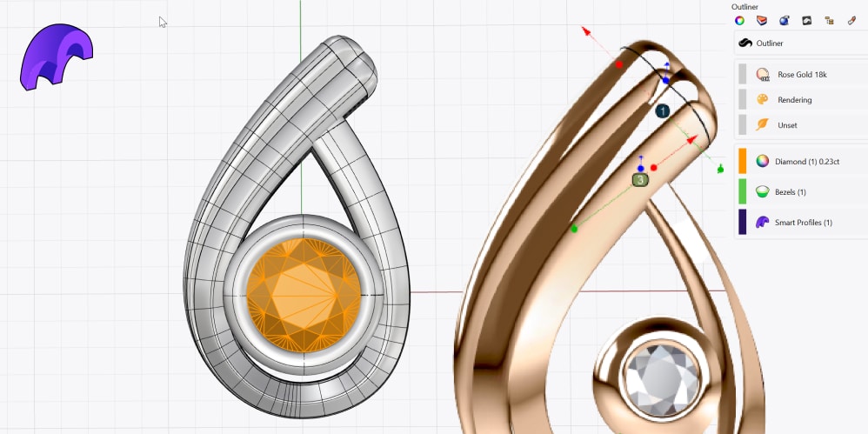Click the dark purple swatch beside Smart Profiles
The image size is (868, 434).
743,223
